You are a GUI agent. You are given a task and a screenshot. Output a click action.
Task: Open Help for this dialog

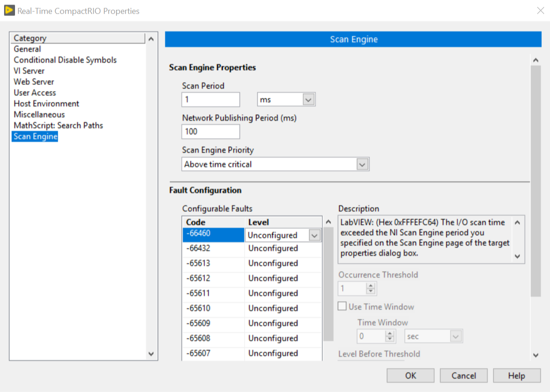click(517, 376)
